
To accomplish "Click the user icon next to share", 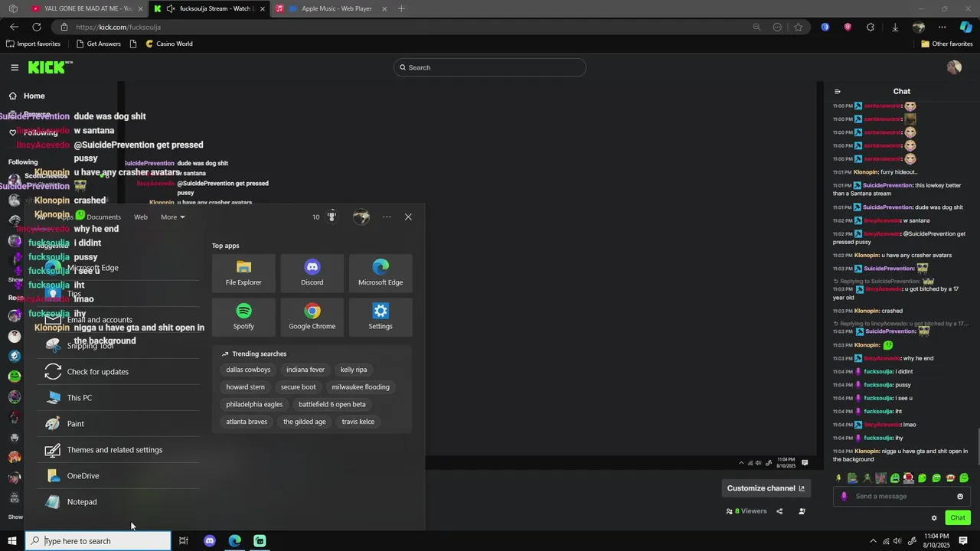I will coord(802,511).
